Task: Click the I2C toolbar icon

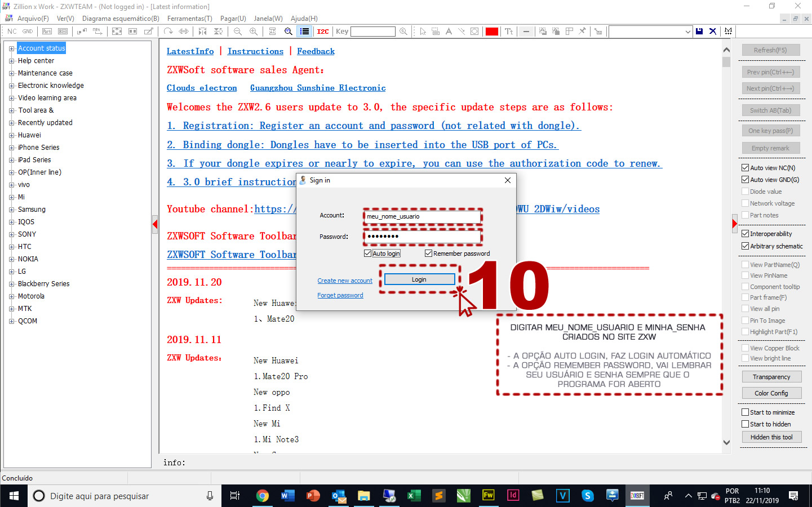Action: (322, 32)
